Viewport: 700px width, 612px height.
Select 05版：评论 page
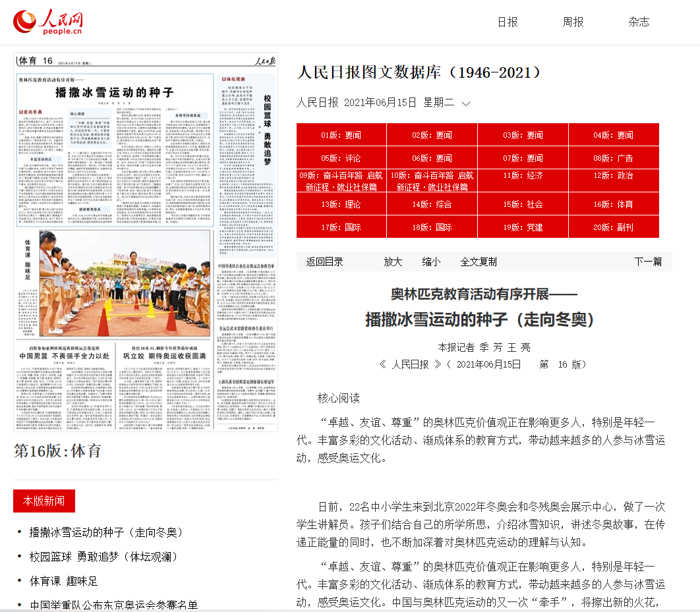pos(341,158)
